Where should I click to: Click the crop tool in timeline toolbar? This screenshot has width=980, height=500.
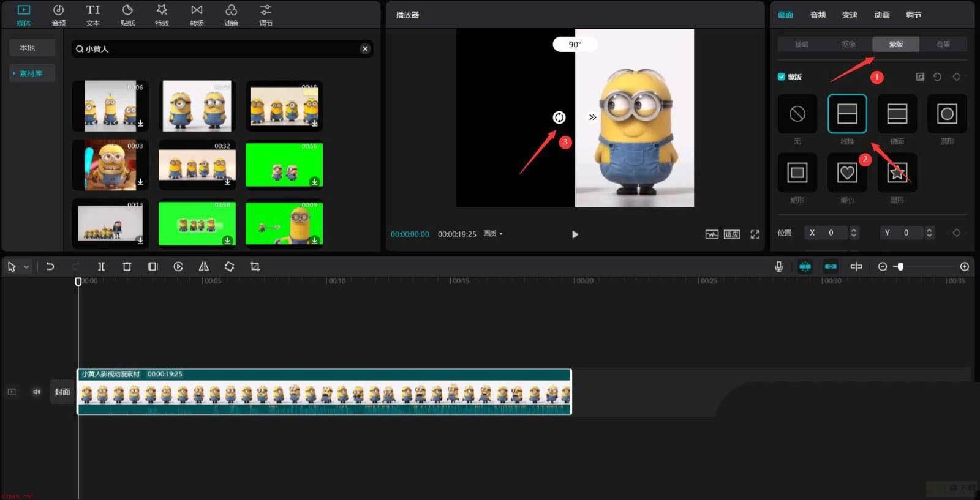tap(255, 267)
